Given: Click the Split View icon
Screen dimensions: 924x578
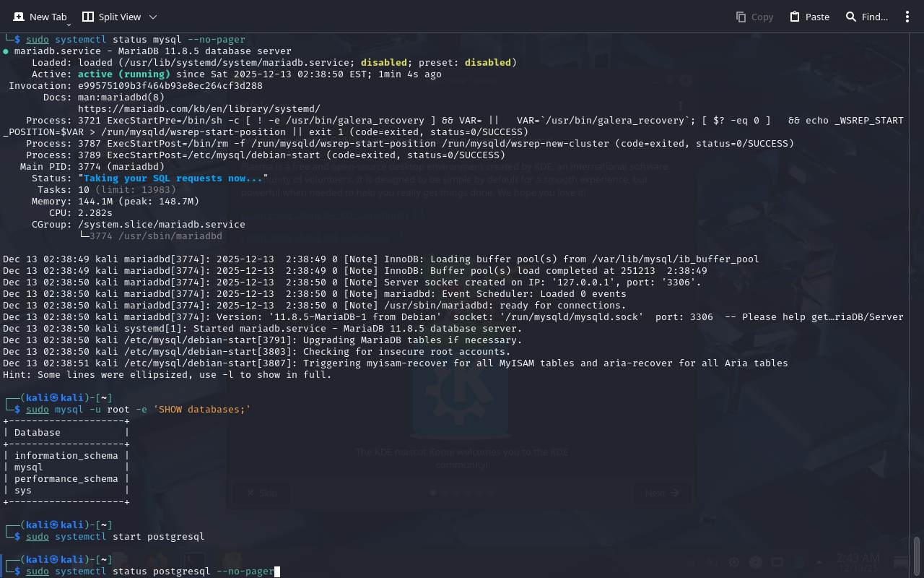Looking at the screenshot, I should [88, 17].
